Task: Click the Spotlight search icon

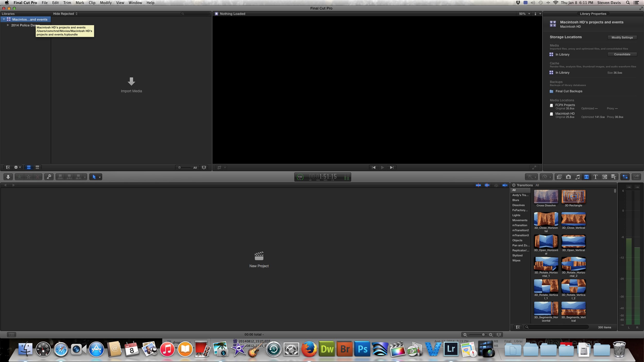Action: pyautogui.click(x=628, y=3)
